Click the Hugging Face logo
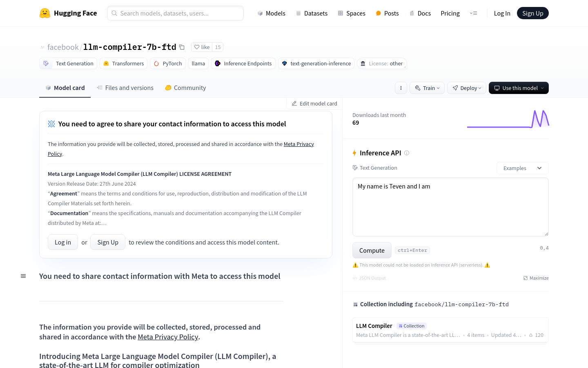The image size is (588, 368). coord(68,13)
